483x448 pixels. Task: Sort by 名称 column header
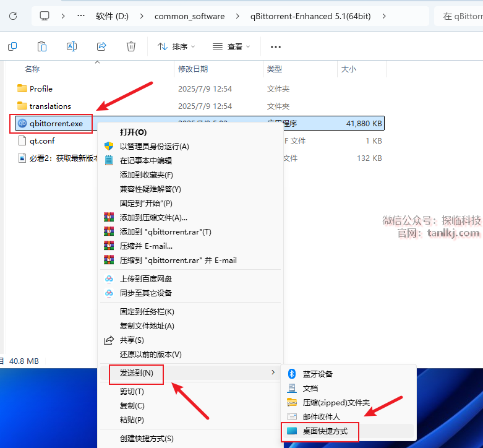pyautogui.click(x=32, y=69)
